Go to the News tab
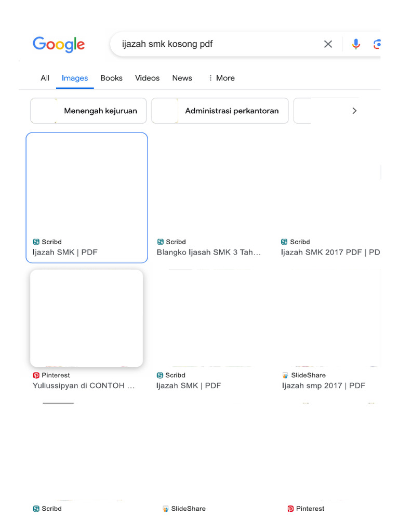This screenshot has width=399, height=532. tap(182, 78)
